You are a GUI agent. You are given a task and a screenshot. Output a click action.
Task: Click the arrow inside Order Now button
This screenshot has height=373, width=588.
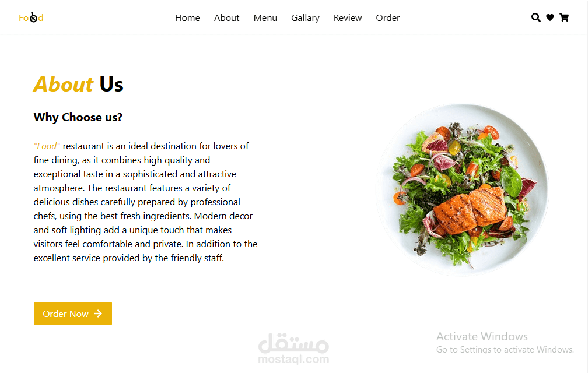98,314
